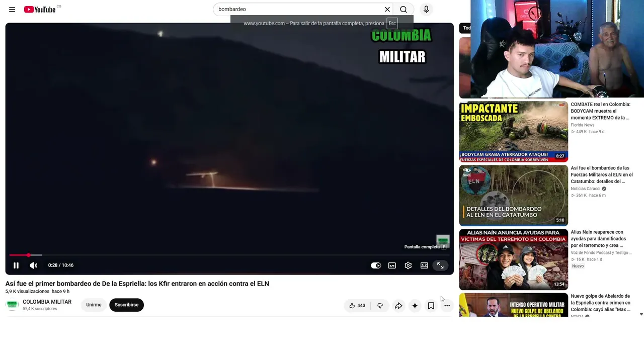Click the "55,4 K suscriptores" count
This screenshot has width=644, height=362.
40,309
